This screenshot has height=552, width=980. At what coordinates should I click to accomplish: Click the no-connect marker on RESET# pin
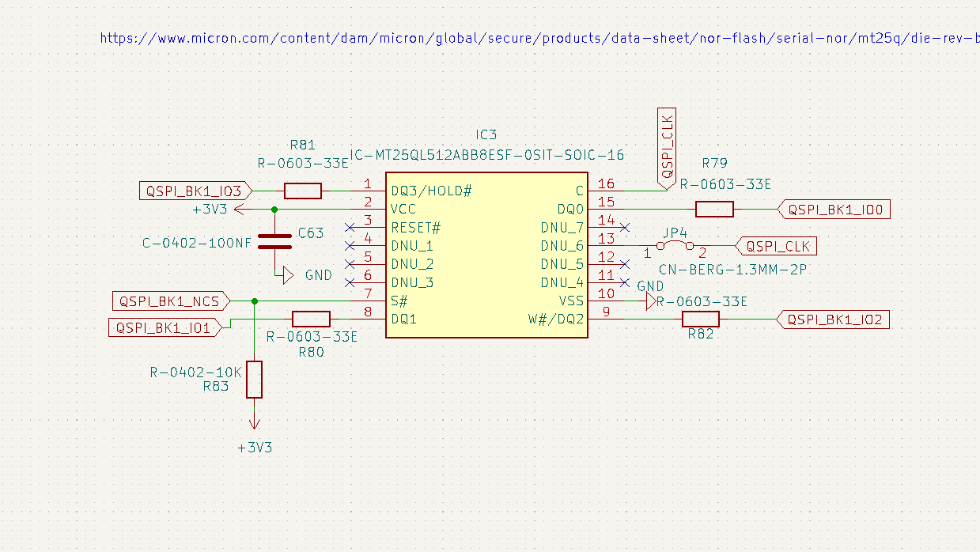pos(350,228)
